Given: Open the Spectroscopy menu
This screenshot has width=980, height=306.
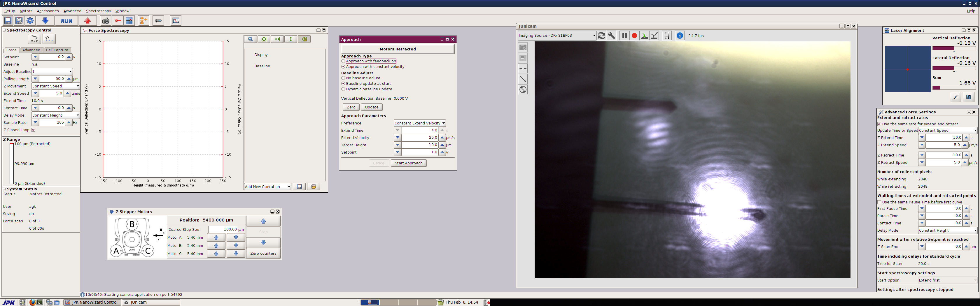Looking at the screenshot, I should pyautogui.click(x=98, y=11).
